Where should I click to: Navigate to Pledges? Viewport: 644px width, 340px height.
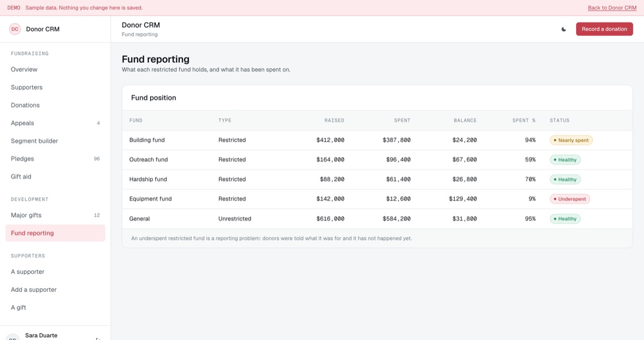click(55, 159)
